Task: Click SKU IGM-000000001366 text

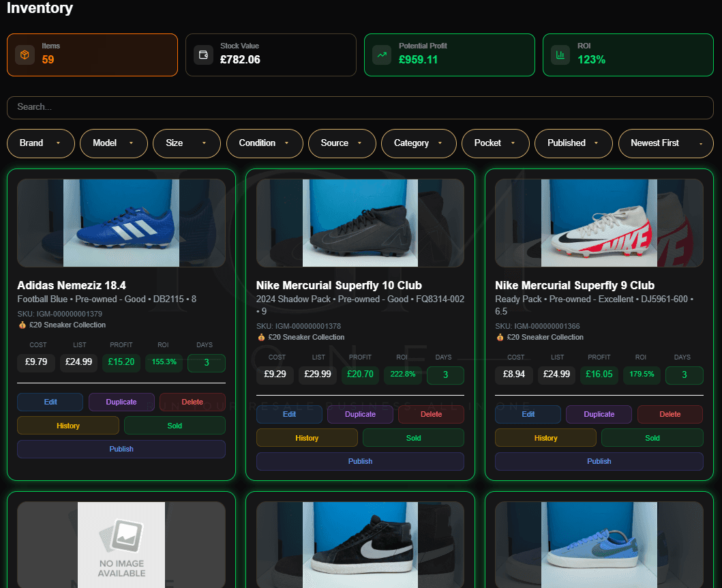Action: click(537, 326)
